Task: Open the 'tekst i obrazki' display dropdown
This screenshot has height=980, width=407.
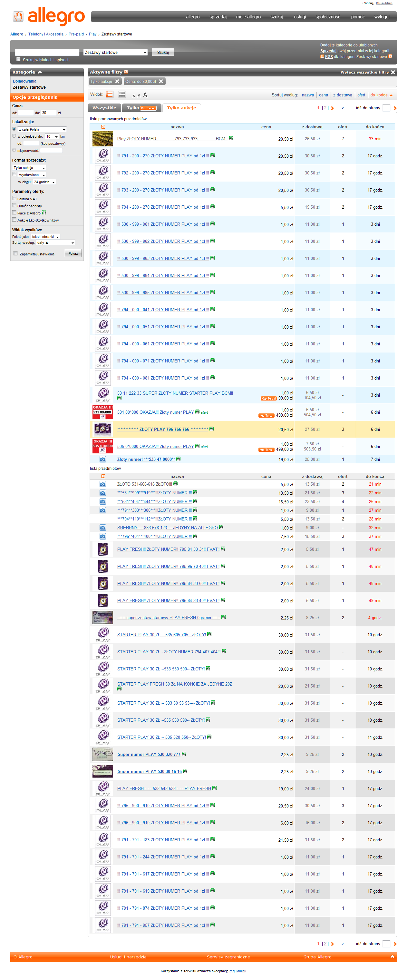Action: [46, 237]
